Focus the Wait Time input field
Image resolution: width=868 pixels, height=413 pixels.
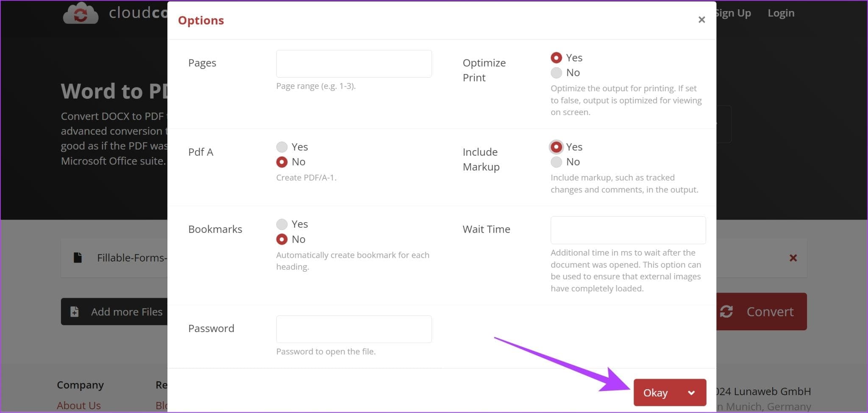click(x=628, y=230)
